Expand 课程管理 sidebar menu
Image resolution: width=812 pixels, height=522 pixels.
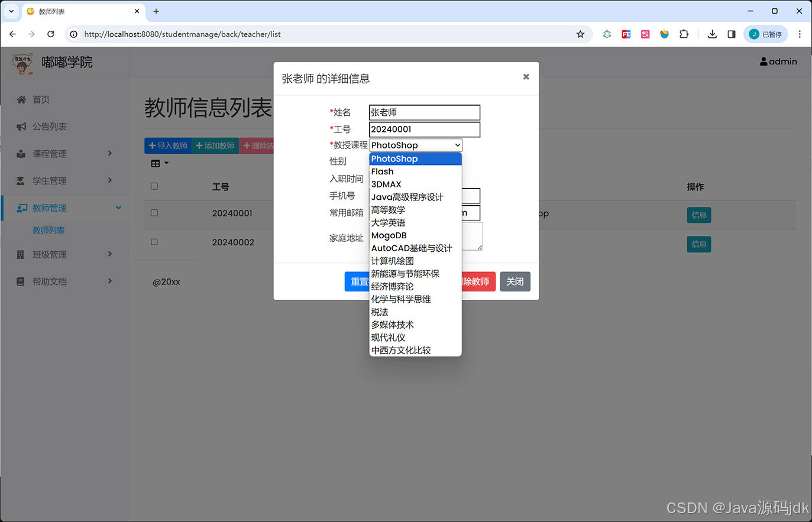(64, 154)
